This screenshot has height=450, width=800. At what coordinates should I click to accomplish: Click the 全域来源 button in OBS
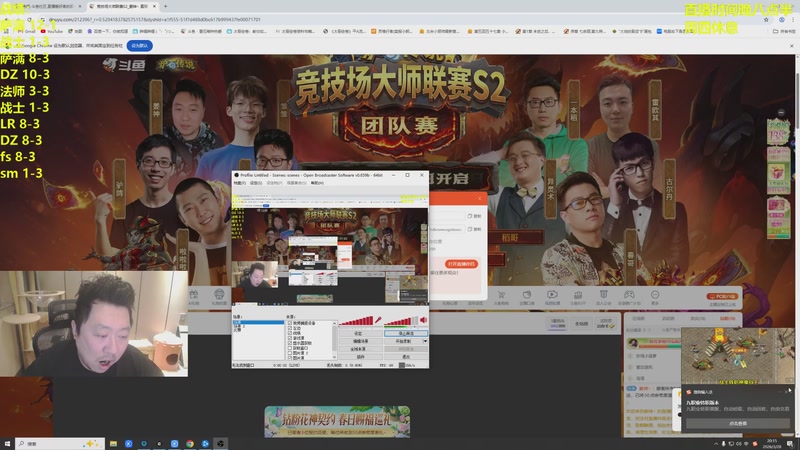point(359,349)
